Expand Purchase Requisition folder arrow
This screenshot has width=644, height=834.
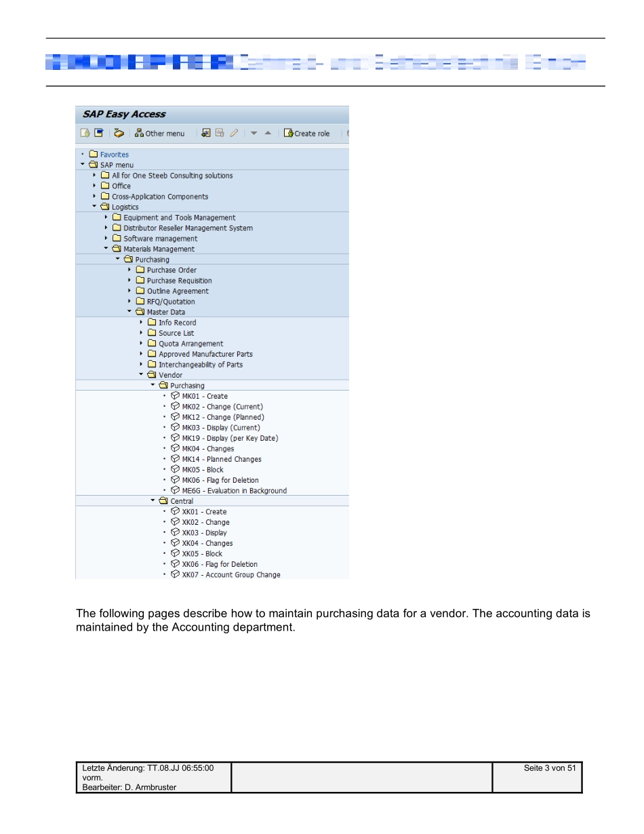130,280
